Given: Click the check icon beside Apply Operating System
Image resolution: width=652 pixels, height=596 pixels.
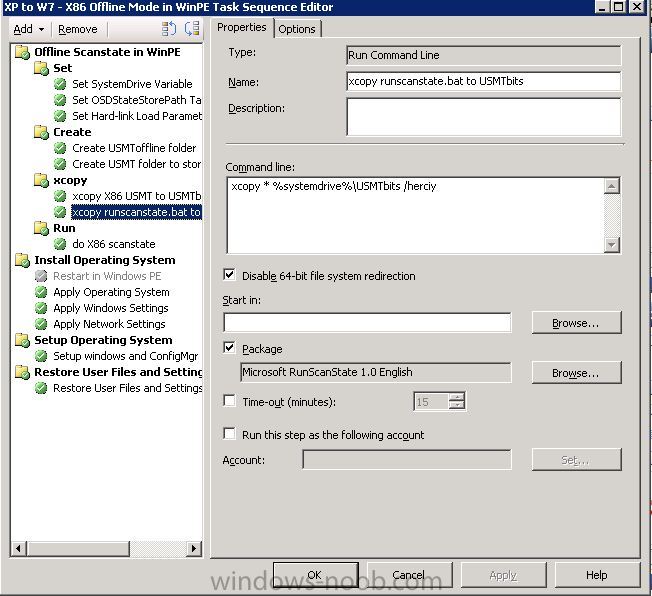Looking at the screenshot, I should 41,292.
